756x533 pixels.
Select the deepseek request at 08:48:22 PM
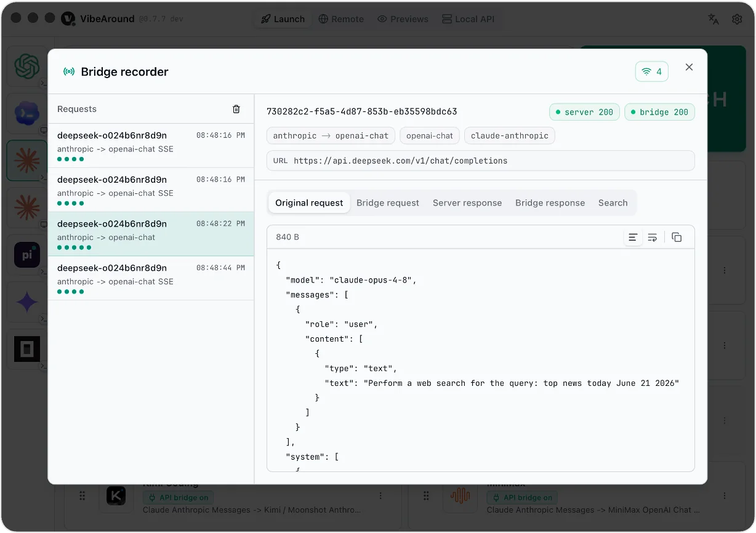151,234
